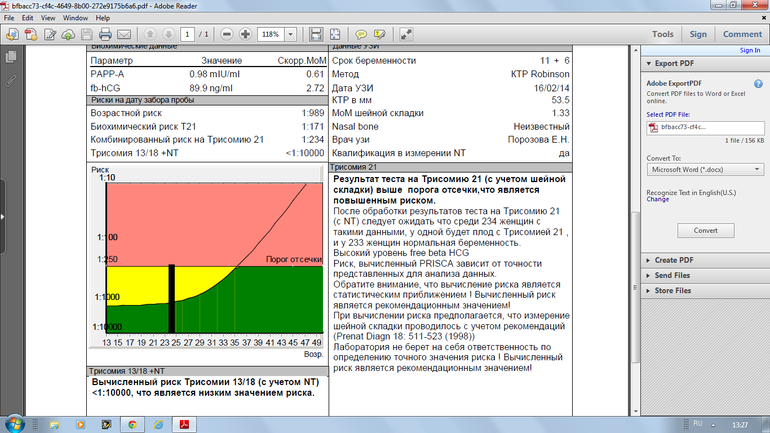Click the fit one full page icon
The image size is (770, 433).
pyautogui.click(x=335, y=34)
